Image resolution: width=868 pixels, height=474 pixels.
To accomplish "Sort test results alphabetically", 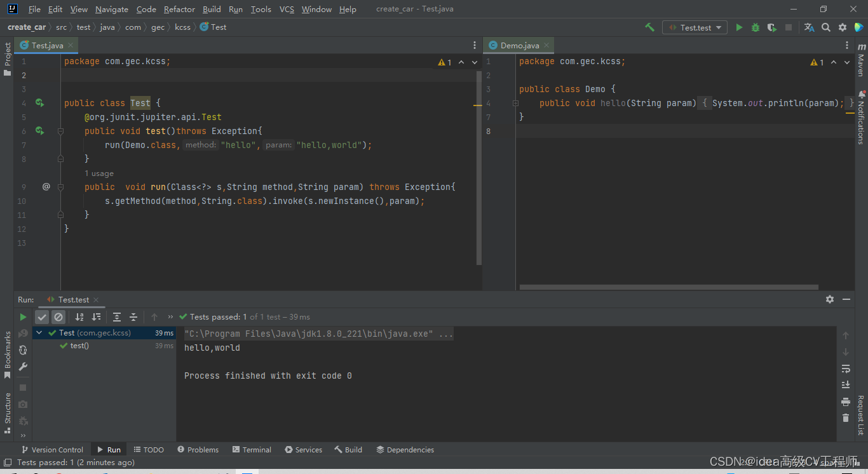I will pos(79,317).
